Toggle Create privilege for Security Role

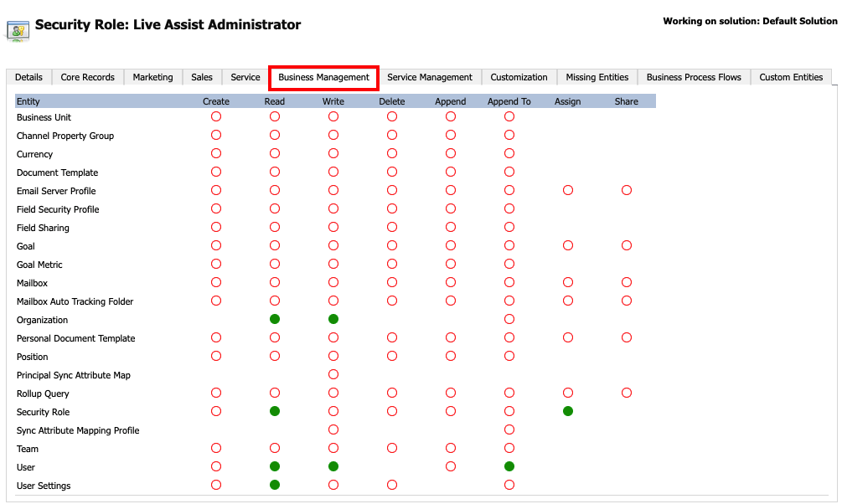click(x=216, y=412)
